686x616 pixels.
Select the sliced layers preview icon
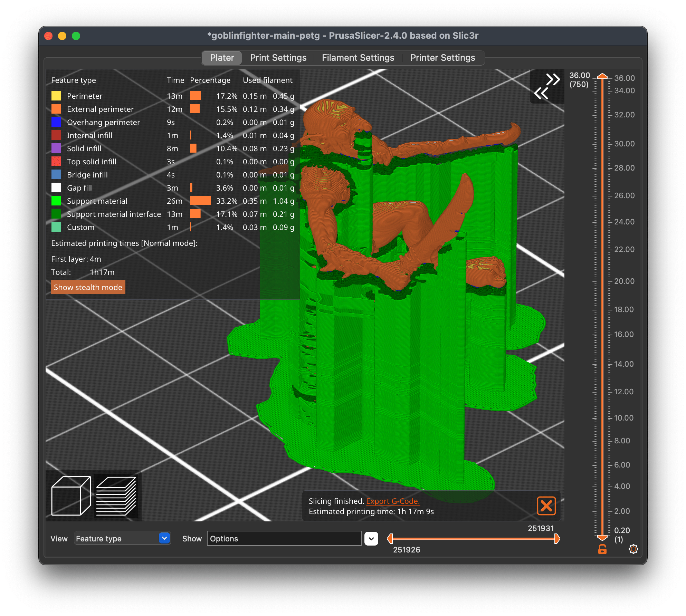pos(116,496)
